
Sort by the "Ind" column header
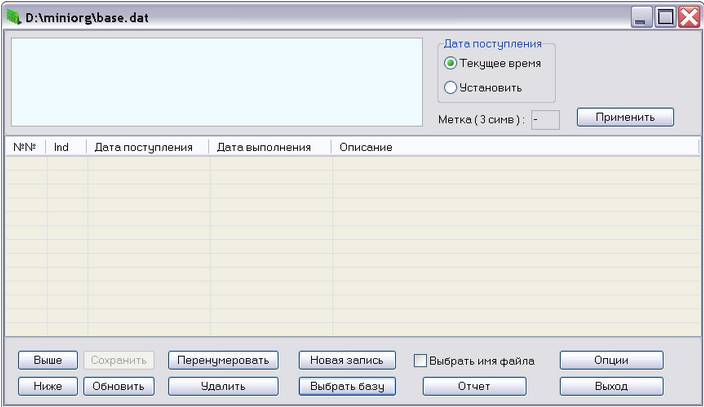point(66,147)
